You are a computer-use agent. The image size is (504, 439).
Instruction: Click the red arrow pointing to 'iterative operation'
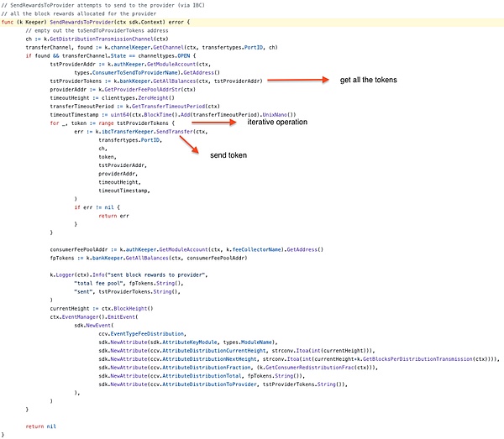coord(219,123)
